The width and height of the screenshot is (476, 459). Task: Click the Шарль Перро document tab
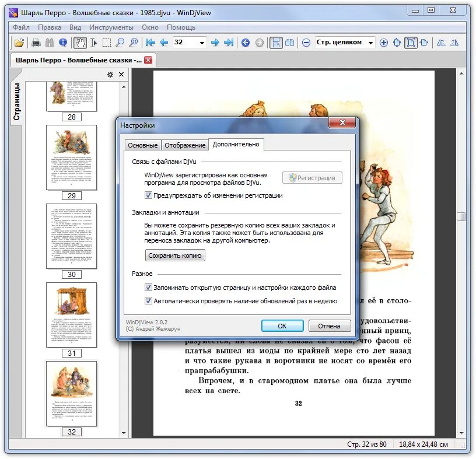tap(78, 60)
